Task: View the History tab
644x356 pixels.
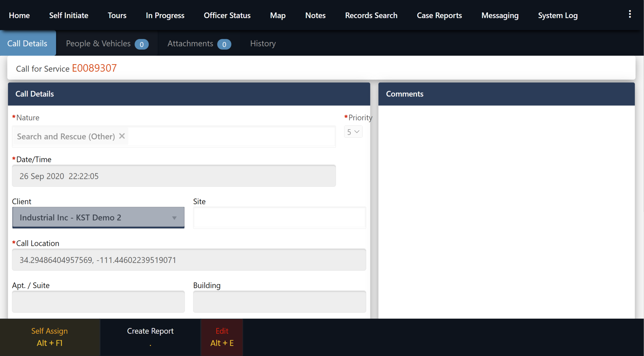Action: tap(263, 44)
